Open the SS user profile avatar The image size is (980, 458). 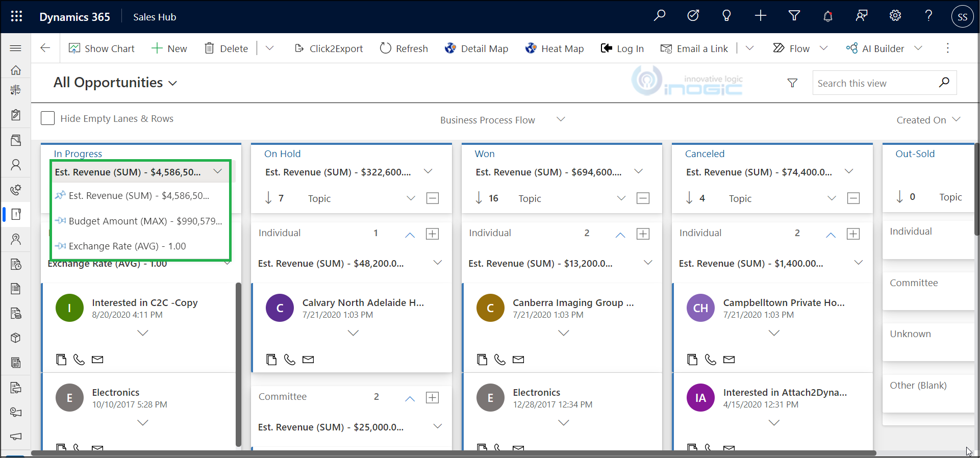coord(962,16)
